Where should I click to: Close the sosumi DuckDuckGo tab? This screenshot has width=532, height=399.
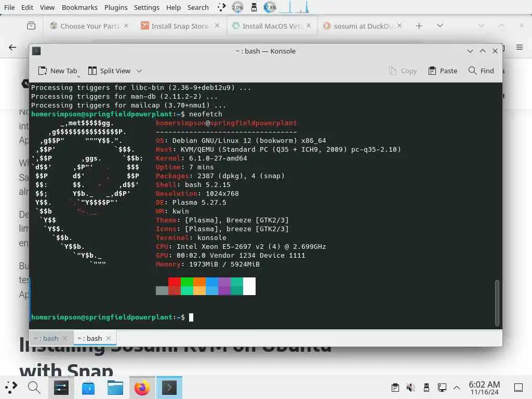[400, 25]
